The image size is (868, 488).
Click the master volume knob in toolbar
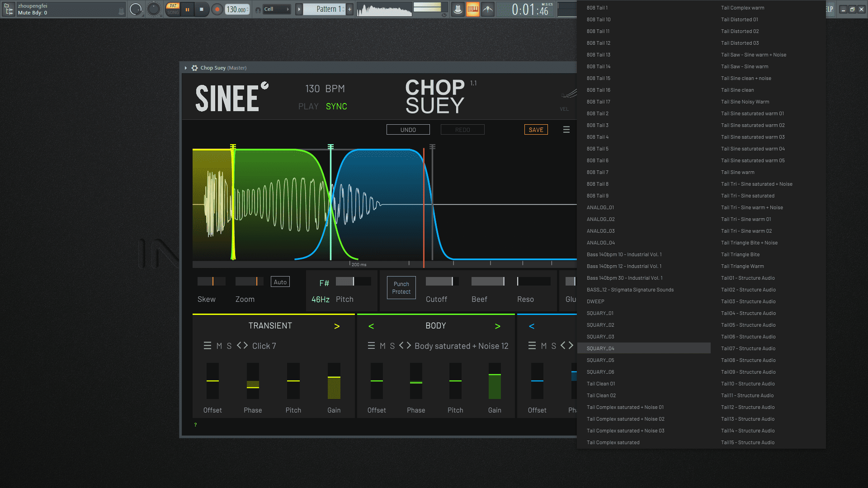136,9
